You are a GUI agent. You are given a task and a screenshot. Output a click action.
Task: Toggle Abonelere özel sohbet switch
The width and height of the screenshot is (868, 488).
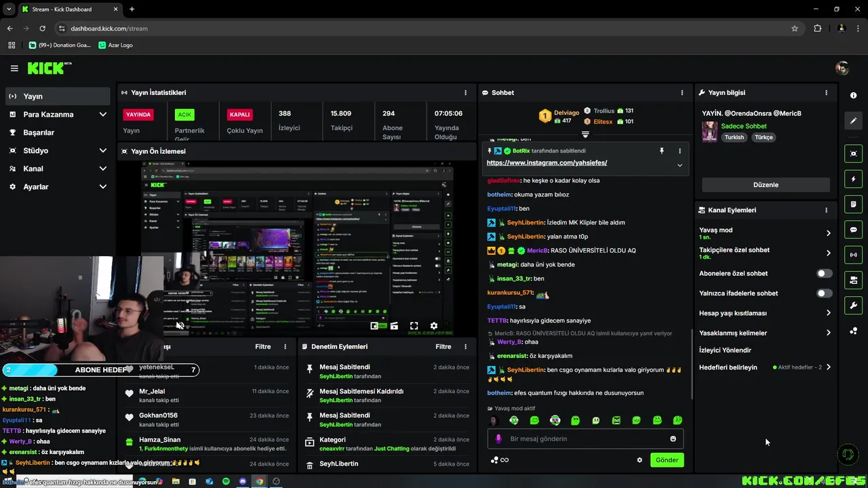824,273
